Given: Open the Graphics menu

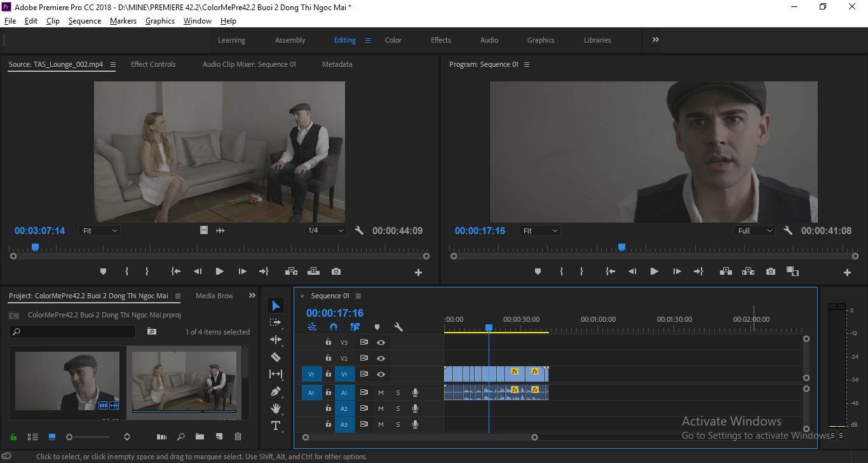Looking at the screenshot, I should (x=160, y=21).
